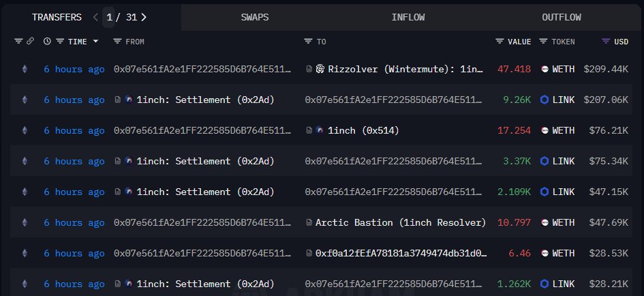Open the '6 hours ago' link in the $28.21K row
644x296 pixels.
click(74, 284)
